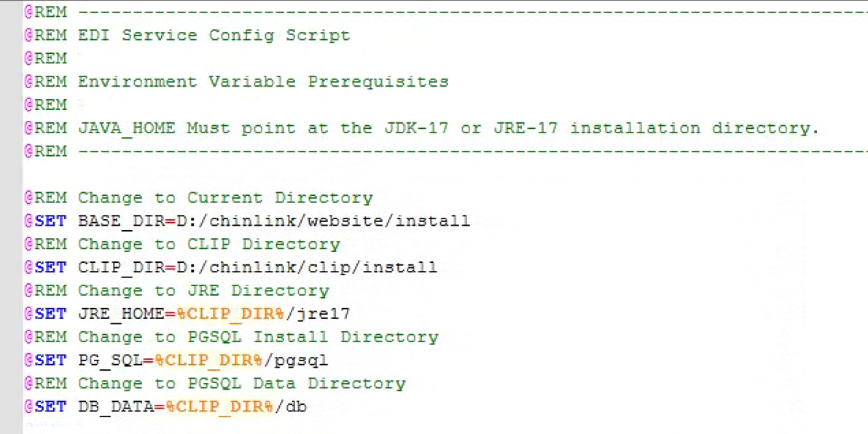Click the "Change to CLIP Directory" comment
Viewport: 868px width, 434px height.
coord(209,244)
